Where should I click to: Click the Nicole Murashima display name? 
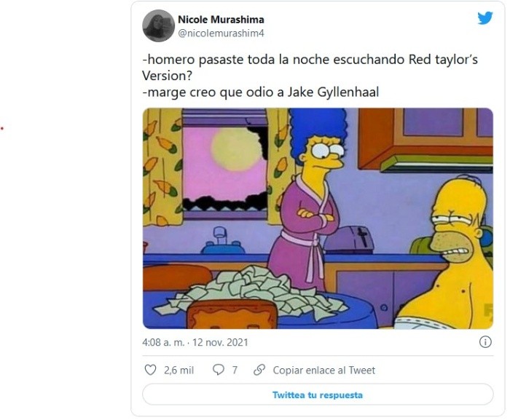221,20
